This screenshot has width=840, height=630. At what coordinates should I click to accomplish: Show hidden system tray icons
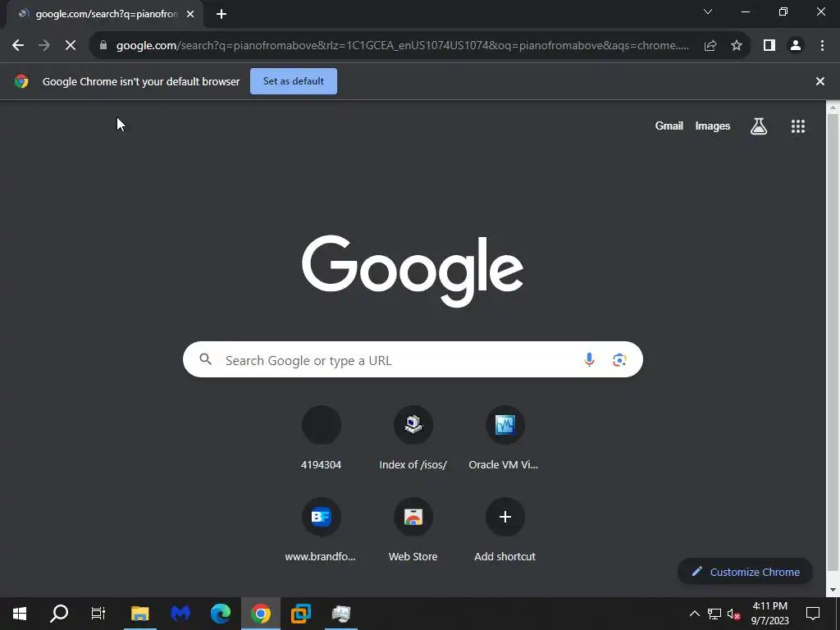click(x=694, y=614)
